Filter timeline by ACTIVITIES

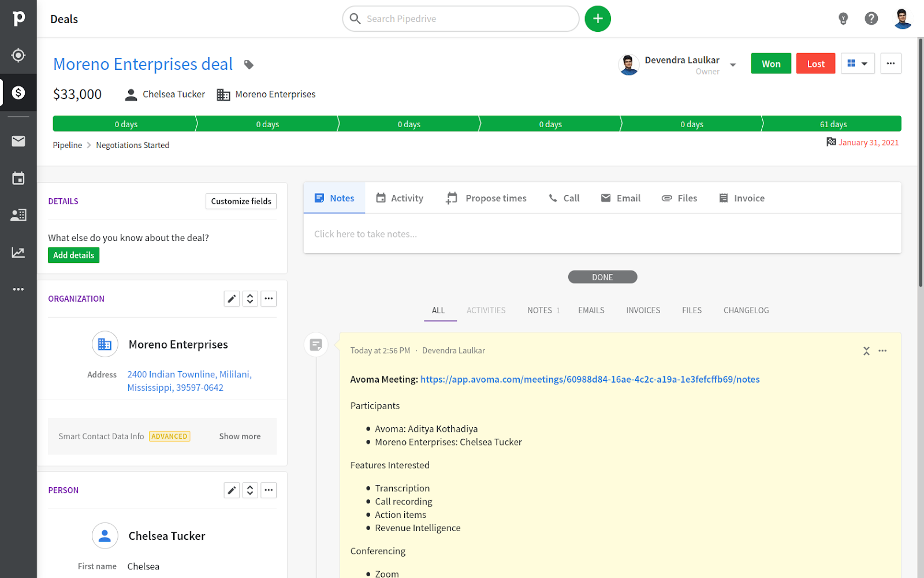486,310
